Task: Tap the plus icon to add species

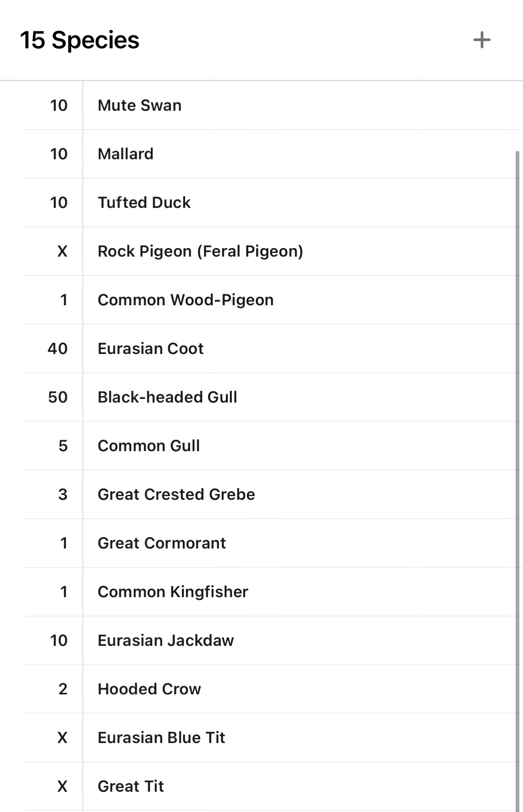Action: (482, 40)
